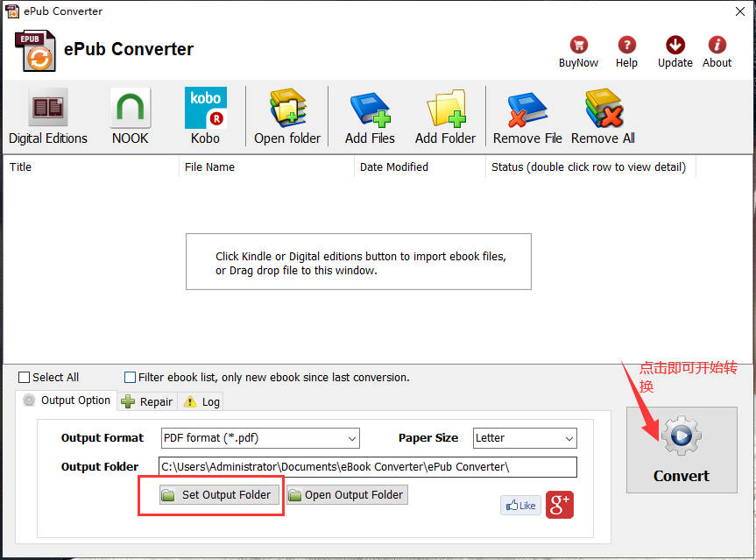This screenshot has width=756, height=560.
Task: Click the Open folder toolbar icon
Action: (287, 116)
